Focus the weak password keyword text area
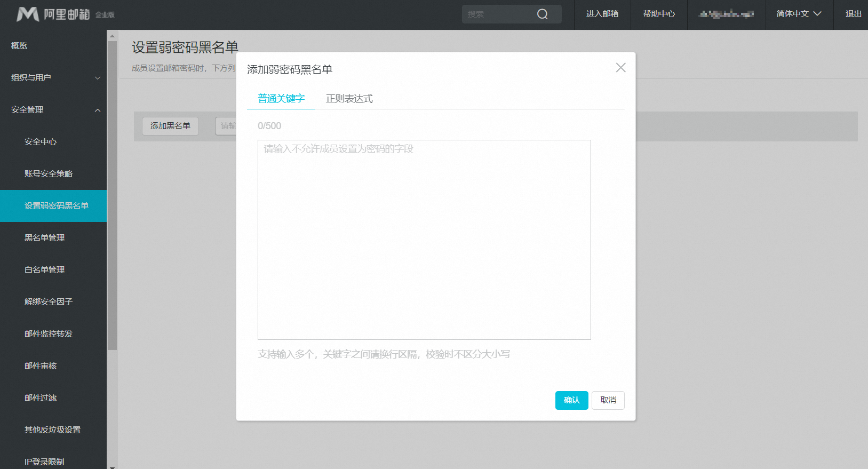 (x=424, y=240)
